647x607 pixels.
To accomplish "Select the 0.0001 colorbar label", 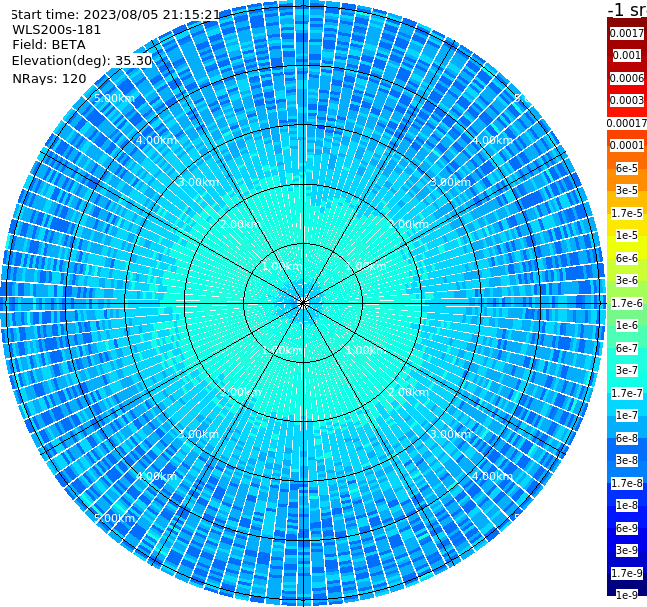I will [627, 145].
